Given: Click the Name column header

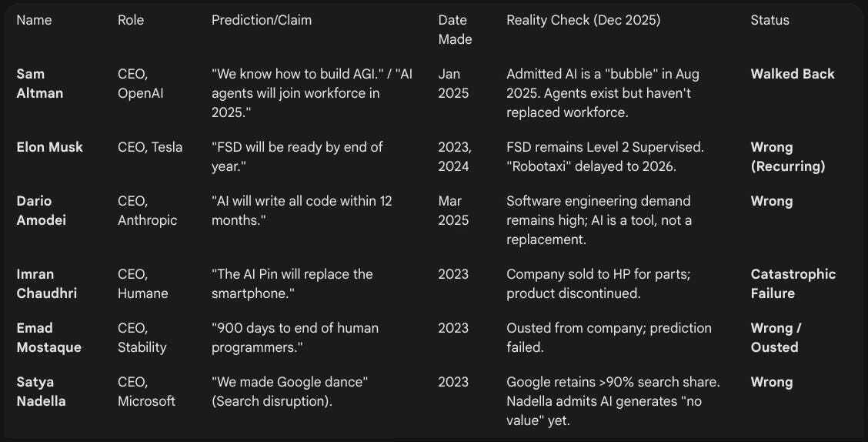Looking at the screenshot, I should click(34, 20).
